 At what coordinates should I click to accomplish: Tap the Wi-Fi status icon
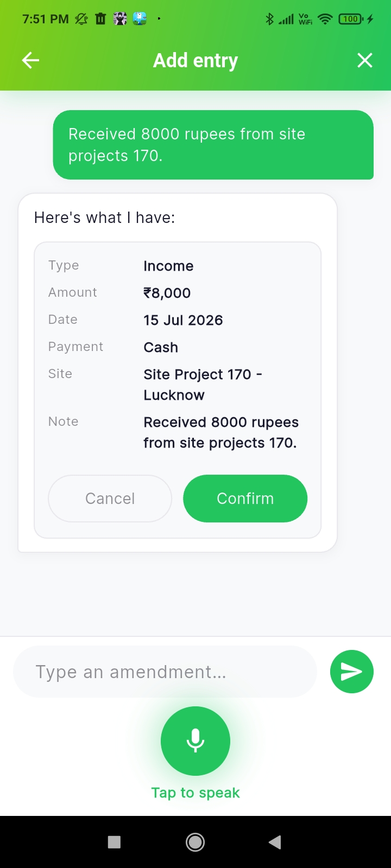point(325,19)
